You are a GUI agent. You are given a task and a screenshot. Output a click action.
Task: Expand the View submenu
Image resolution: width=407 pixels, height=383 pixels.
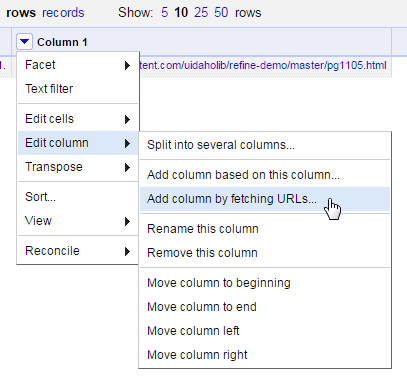[x=78, y=221]
